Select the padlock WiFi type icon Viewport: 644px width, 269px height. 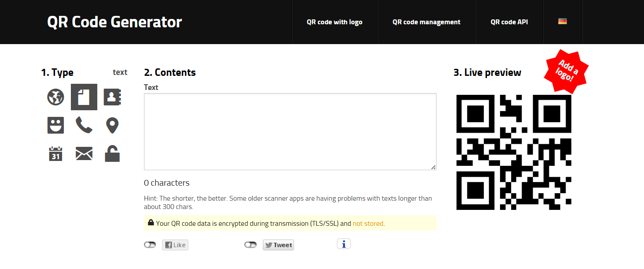[x=112, y=153]
